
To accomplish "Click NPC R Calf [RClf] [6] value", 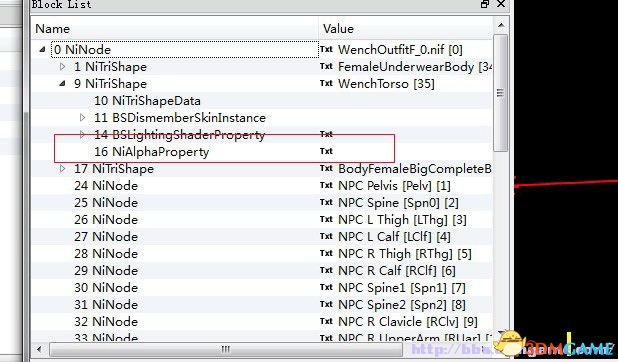I will (397, 271).
